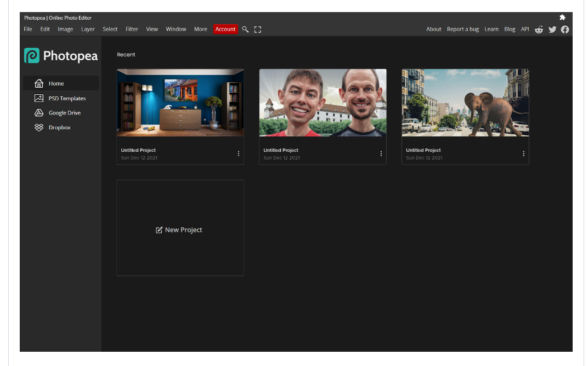Enter fullscreen via the fullscreen icon
This screenshot has height=366, width=588.
258,29
